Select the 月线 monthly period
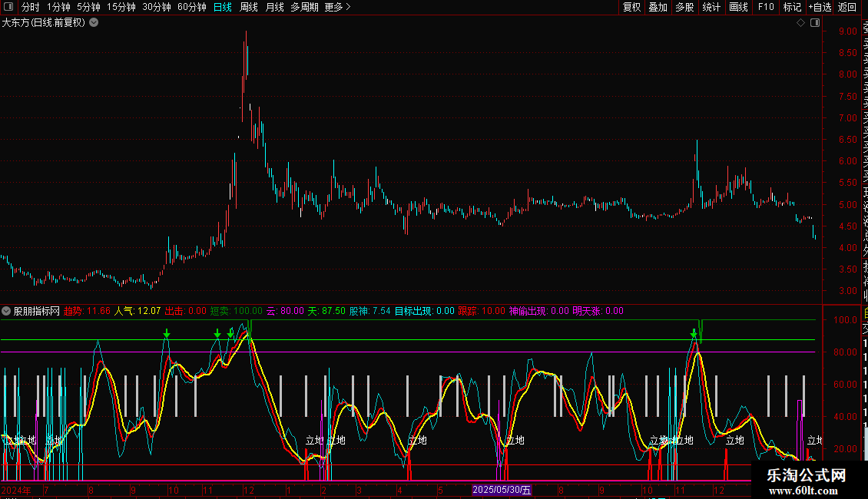Viewport: 868px width, 499px height. point(274,7)
